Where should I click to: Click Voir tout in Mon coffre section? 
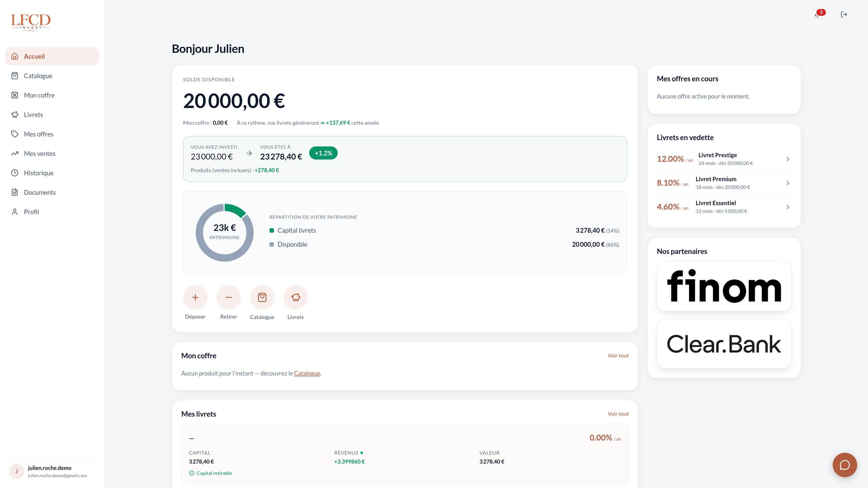click(618, 355)
